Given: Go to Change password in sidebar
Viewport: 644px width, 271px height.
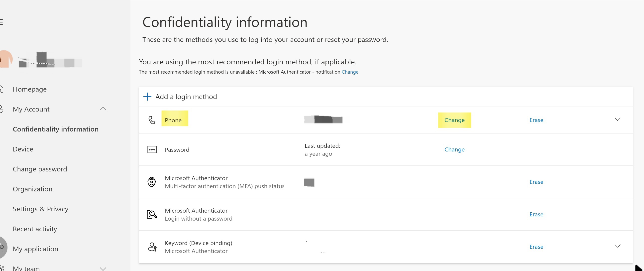Looking at the screenshot, I should 40,169.
